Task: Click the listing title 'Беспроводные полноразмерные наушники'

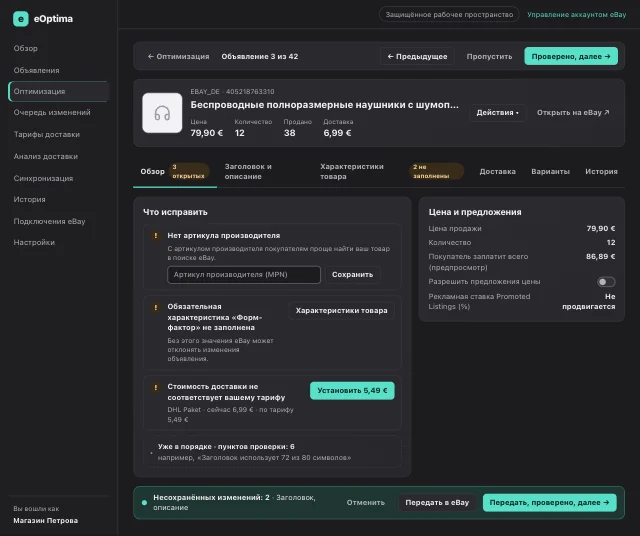Action: 324,105
